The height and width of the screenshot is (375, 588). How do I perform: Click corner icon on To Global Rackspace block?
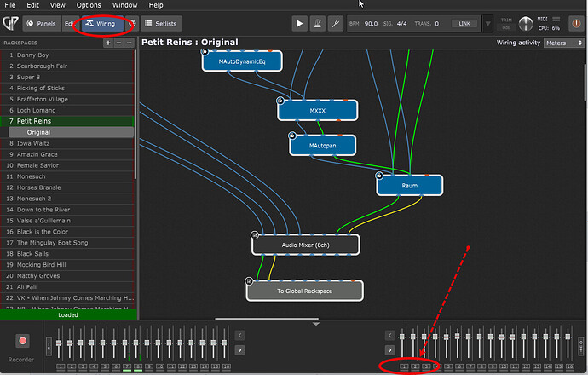[x=249, y=280]
